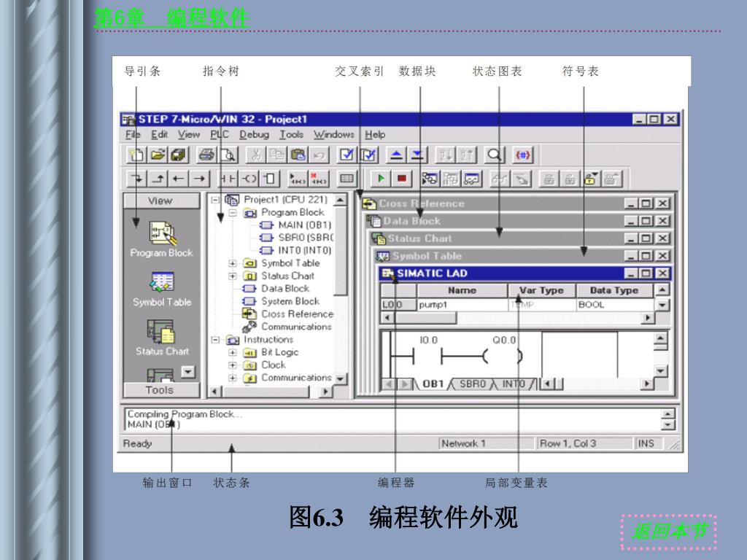Open Print Preview from the toolbar
This screenshot has width=747, height=560.
228,155
